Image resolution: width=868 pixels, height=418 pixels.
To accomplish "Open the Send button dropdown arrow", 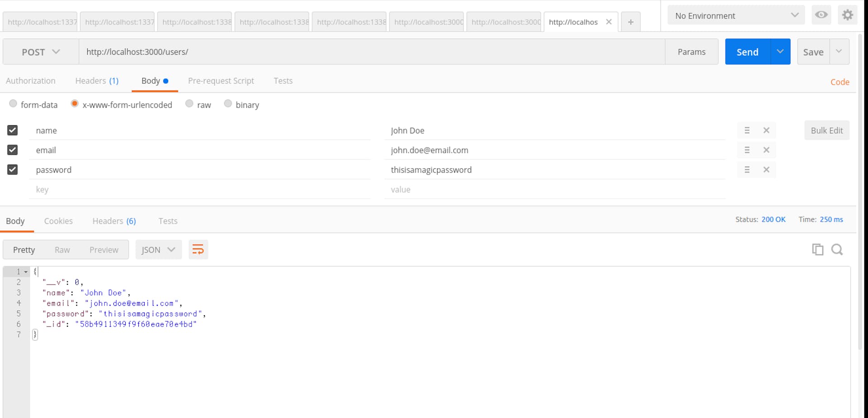I will 780,52.
